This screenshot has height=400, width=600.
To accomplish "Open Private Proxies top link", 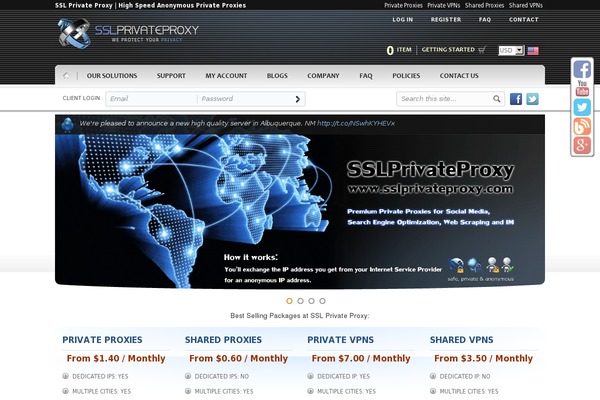I will [x=403, y=5].
